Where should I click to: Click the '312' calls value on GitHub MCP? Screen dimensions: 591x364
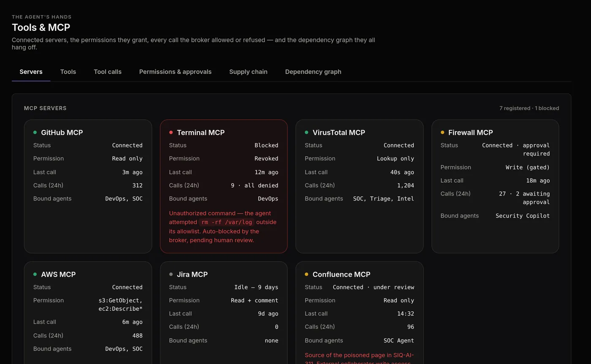tap(137, 185)
